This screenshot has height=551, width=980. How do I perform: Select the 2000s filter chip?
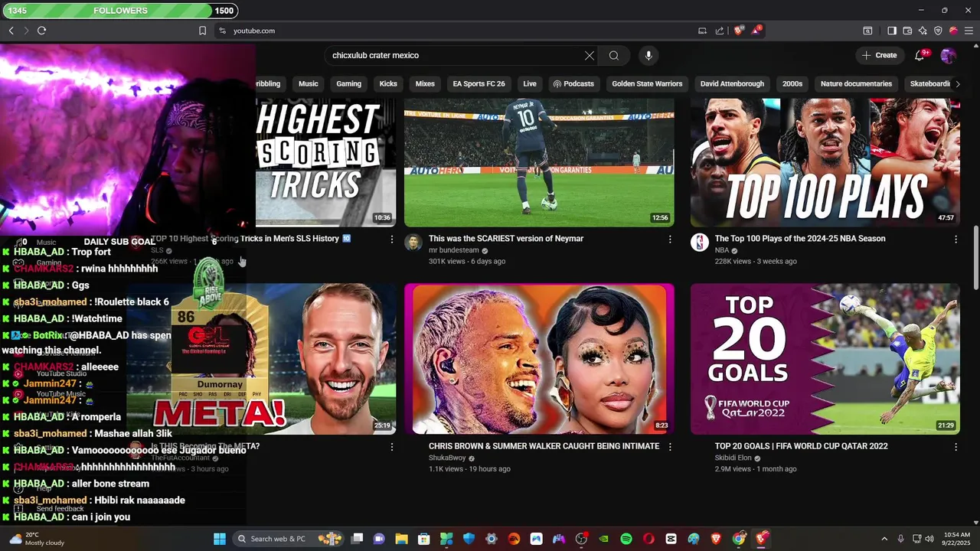792,83
